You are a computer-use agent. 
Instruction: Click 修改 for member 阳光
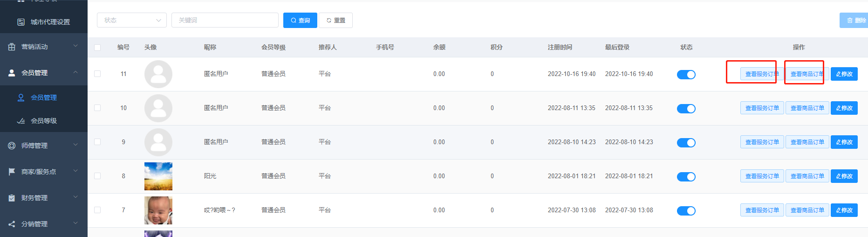[844, 176]
